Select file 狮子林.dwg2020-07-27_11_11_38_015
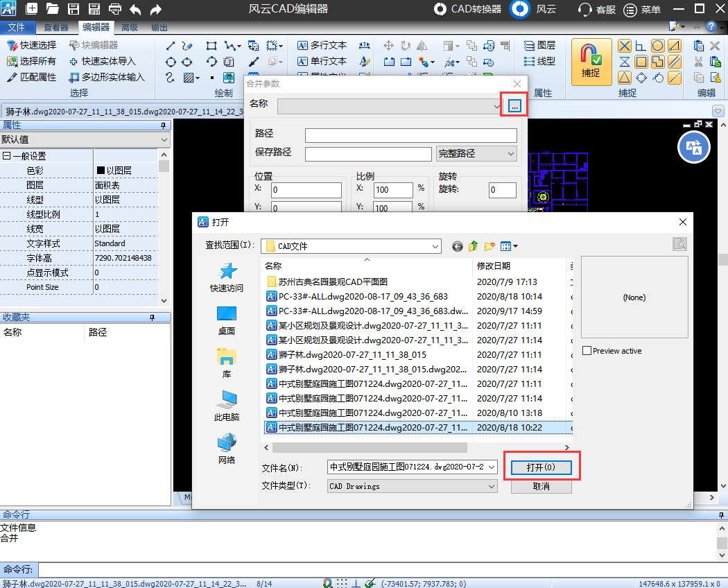Viewport: 728px width, 588px height. 352,355
